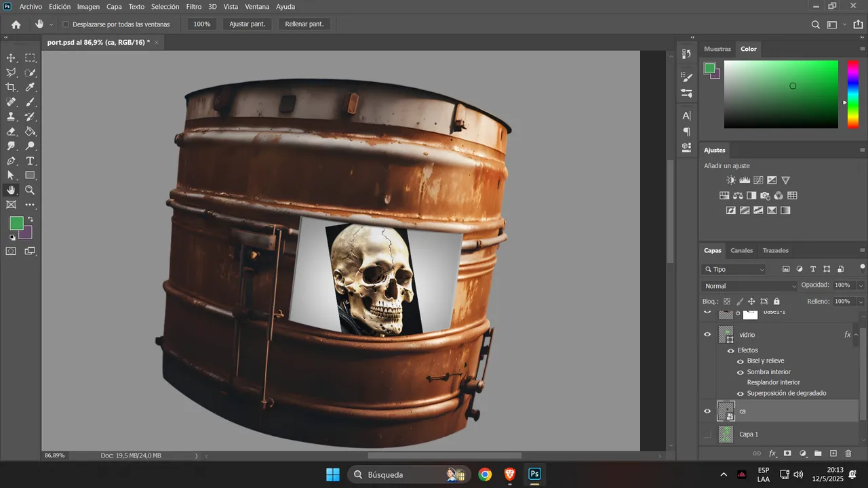Viewport: 868px width, 488px height.
Task: Open the Ajustes panel options menu
Action: point(863,150)
